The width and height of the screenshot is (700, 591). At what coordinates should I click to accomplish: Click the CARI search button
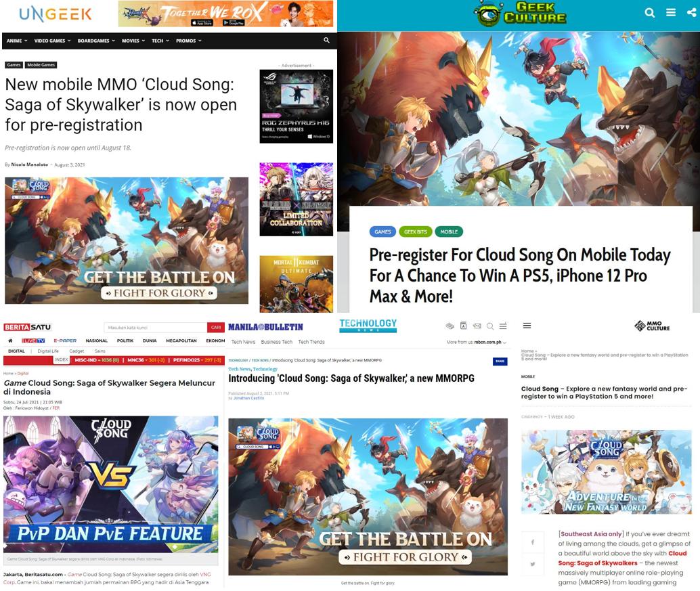click(216, 328)
